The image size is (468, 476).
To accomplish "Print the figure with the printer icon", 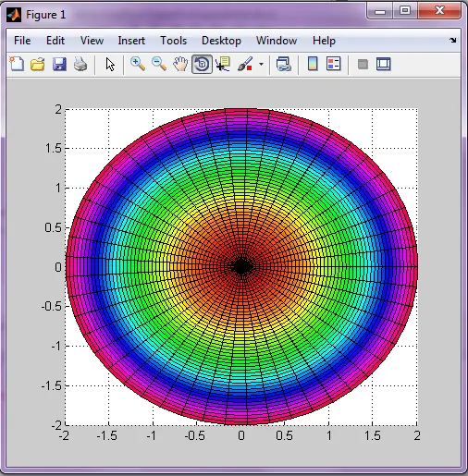I will (80, 65).
